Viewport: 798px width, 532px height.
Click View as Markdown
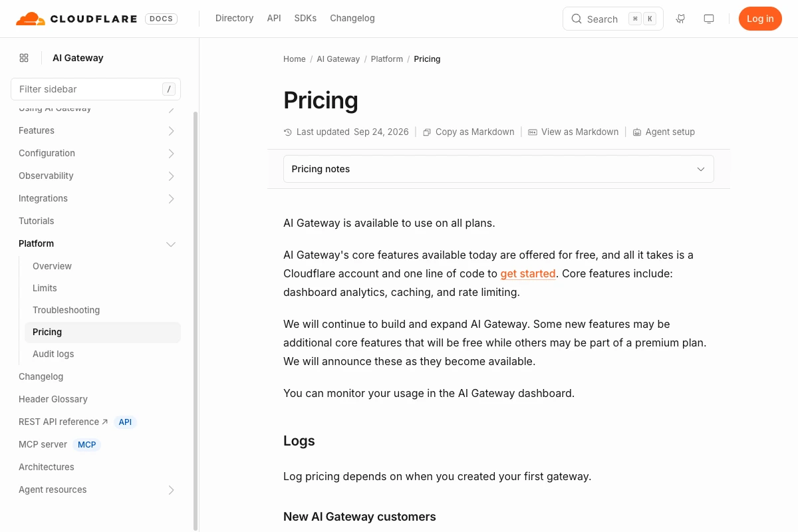(573, 132)
